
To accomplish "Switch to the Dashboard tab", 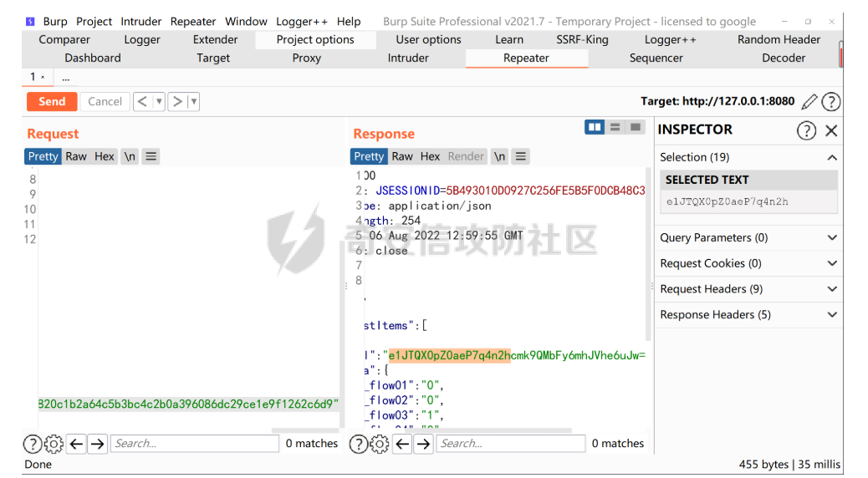I will [93, 58].
